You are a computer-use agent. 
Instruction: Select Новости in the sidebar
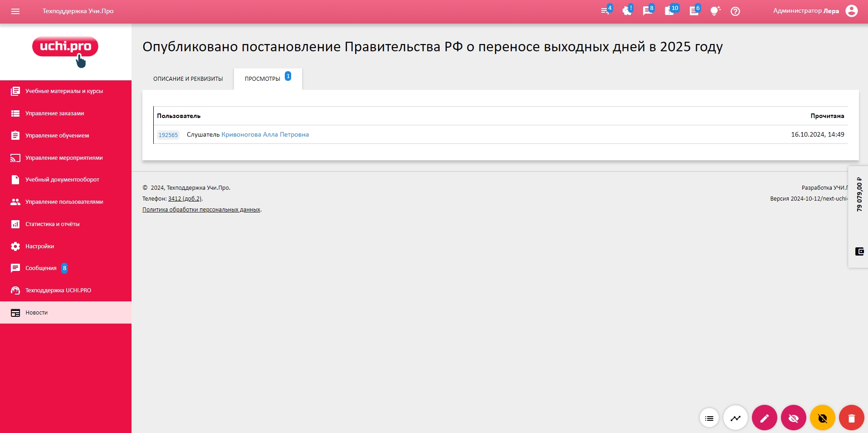pyautogui.click(x=66, y=313)
